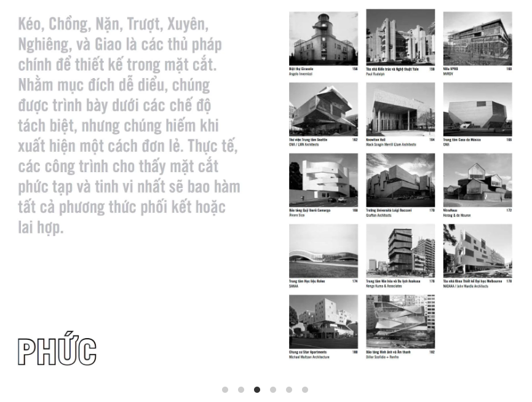Open the Biệt thự Girasole photo
532x402 pixels.
[324, 39]
